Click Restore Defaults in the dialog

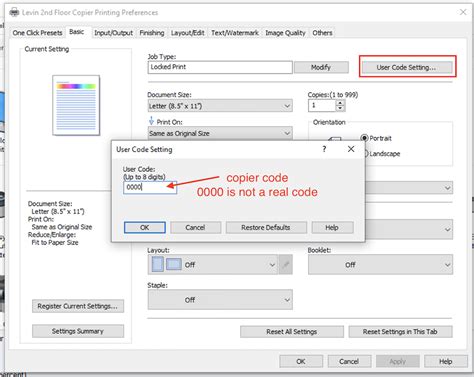pyautogui.click(x=266, y=227)
